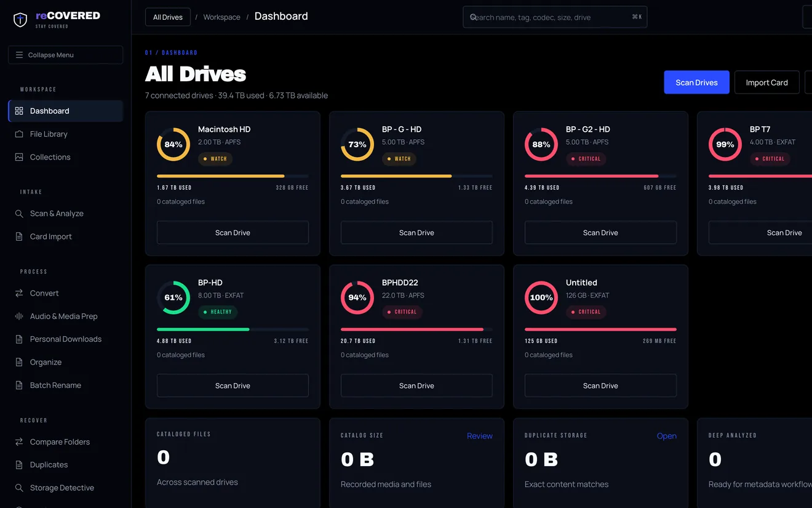
Task: Open Compare Folders
Action: 66,441
